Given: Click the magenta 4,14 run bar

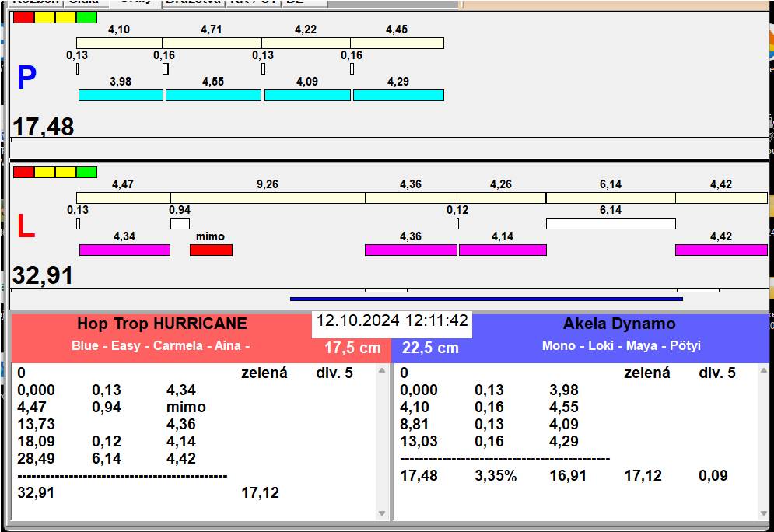Looking at the screenshot, I should point(503,250).
